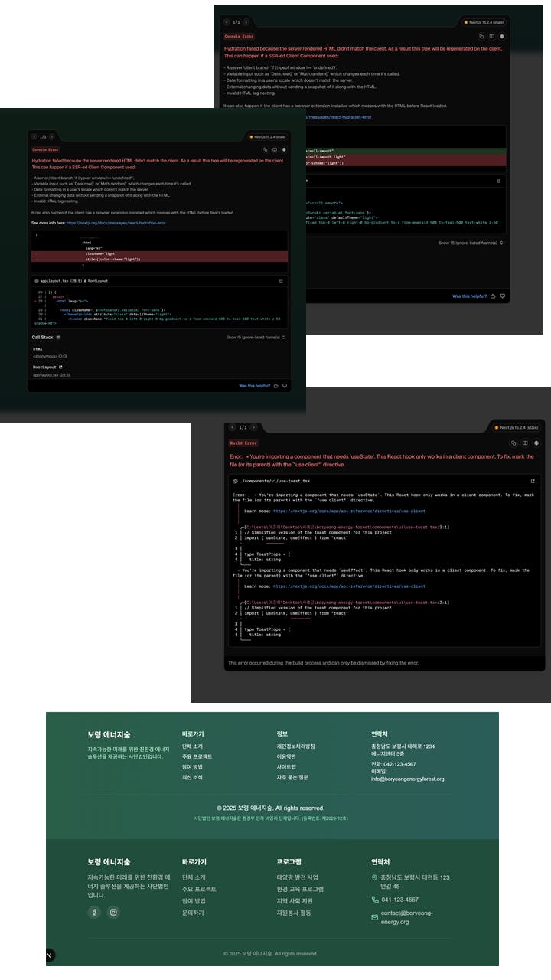Screen dimensions: 551x980
Task: Click 단체 소개 in footer with 프로그램 column
Action: pos(194,877)
